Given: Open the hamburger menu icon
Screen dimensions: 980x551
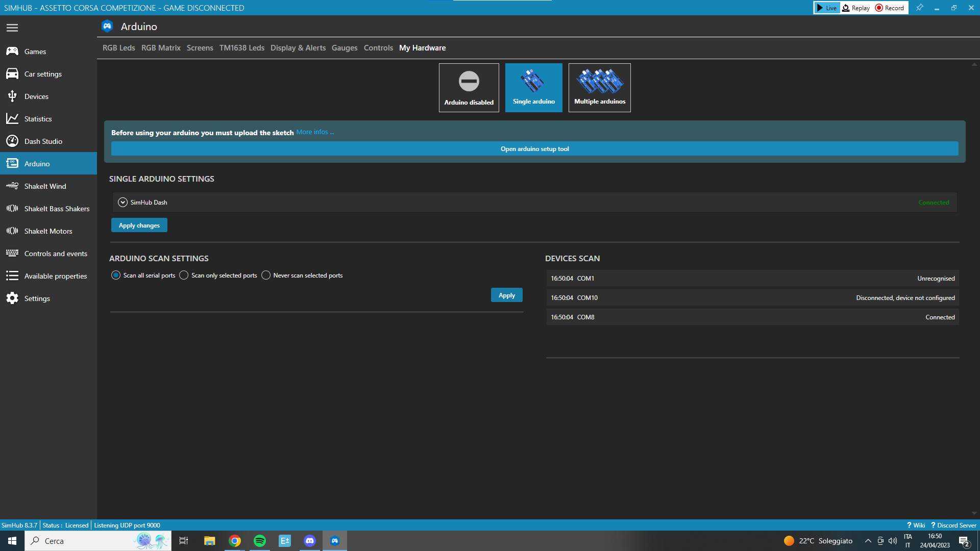Looking at the screenshot, I should tap(12, 28).
